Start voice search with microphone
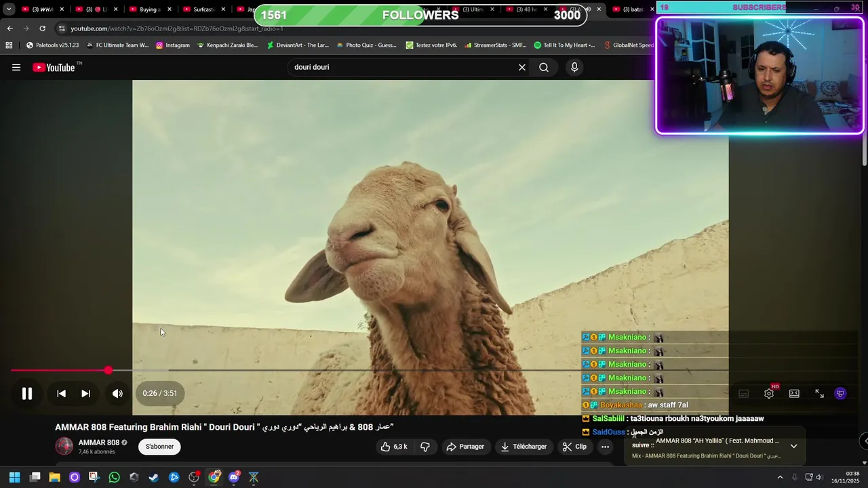 (x=574, y=67)
